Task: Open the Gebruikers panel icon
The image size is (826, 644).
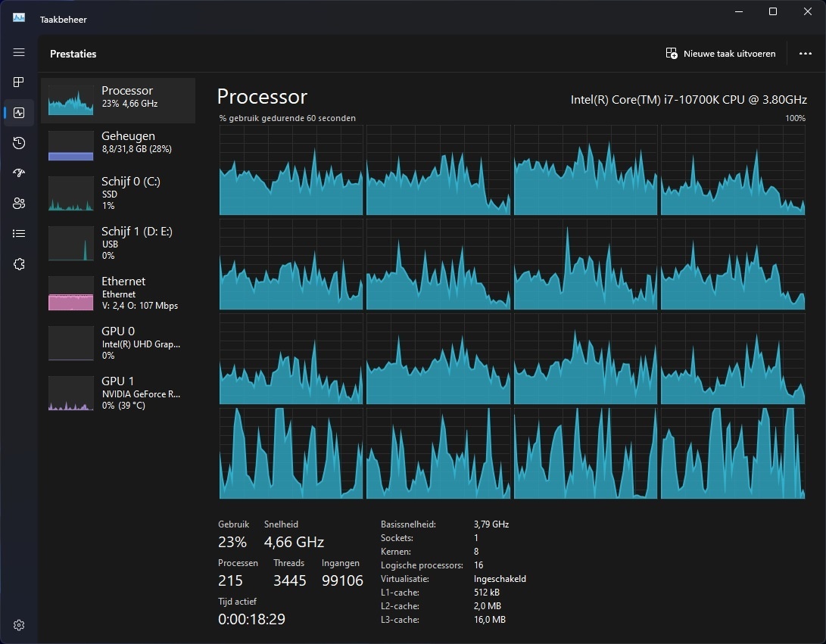Action: [x=19, y=203]
